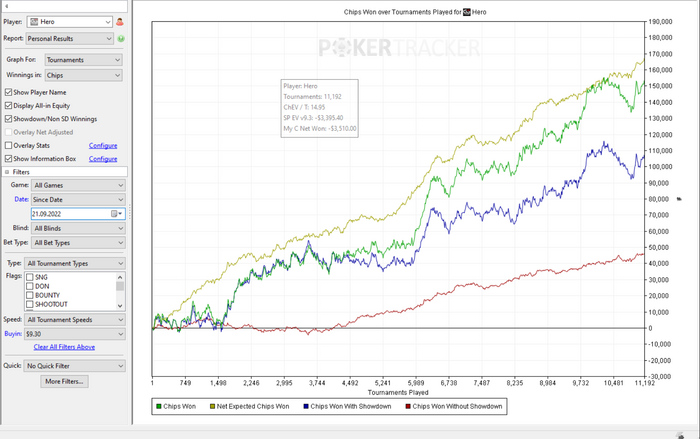Click 'ChEV / T: 14.95' text
Viewport: 700px width, 439px height.
304,107
